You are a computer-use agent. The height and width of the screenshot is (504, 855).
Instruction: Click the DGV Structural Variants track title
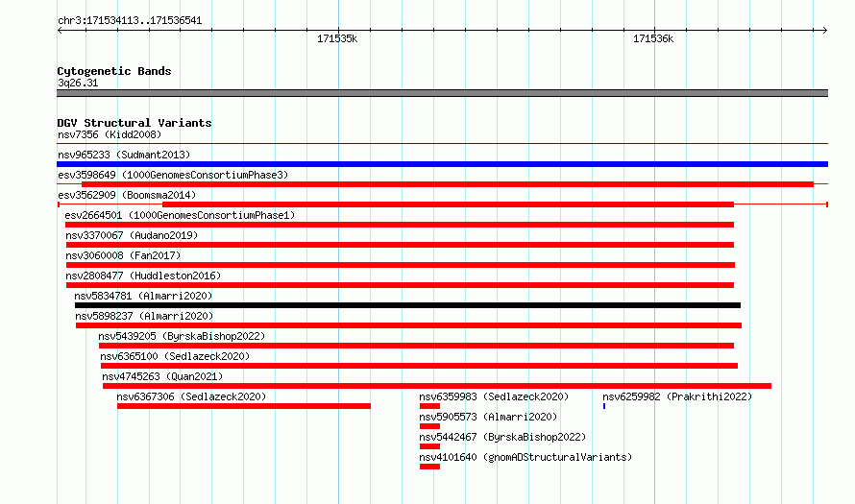coord(134,123)
